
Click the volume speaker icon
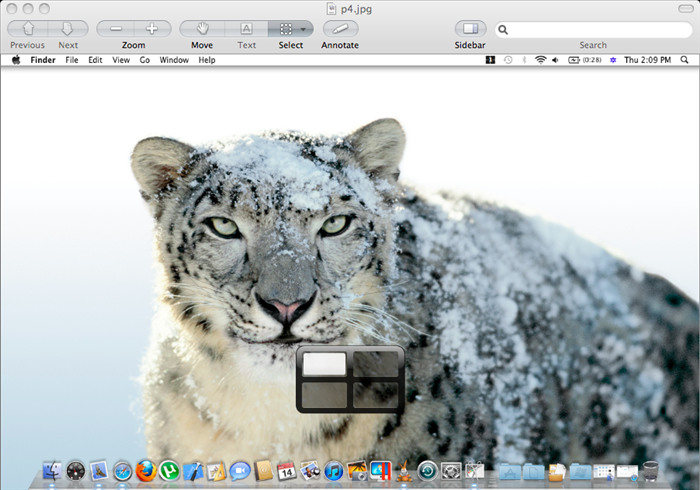555,60
